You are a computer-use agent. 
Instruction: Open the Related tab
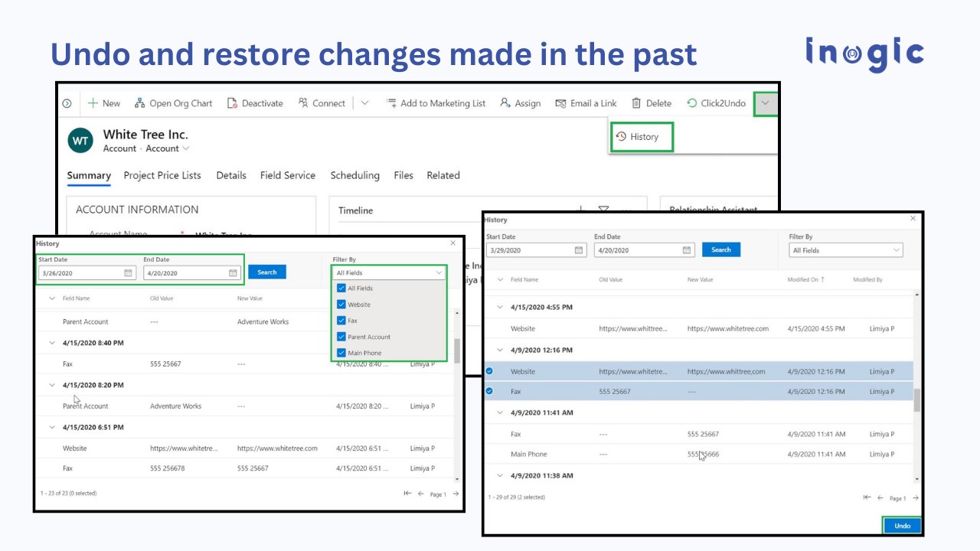click(443, 175)
